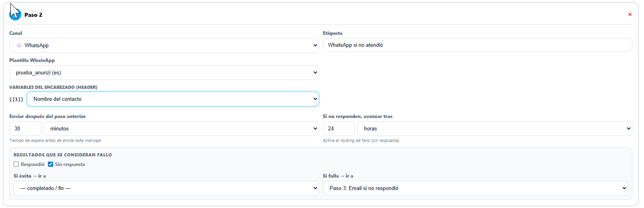Close the Paso 2 panel with the red X
Screen dimensions: 644x208
630,14
